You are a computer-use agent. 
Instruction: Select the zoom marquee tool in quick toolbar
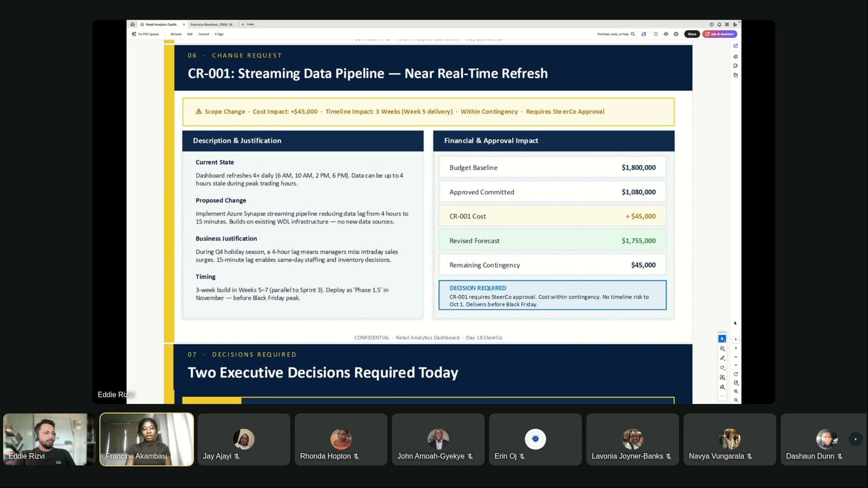(x=722, y=349)
